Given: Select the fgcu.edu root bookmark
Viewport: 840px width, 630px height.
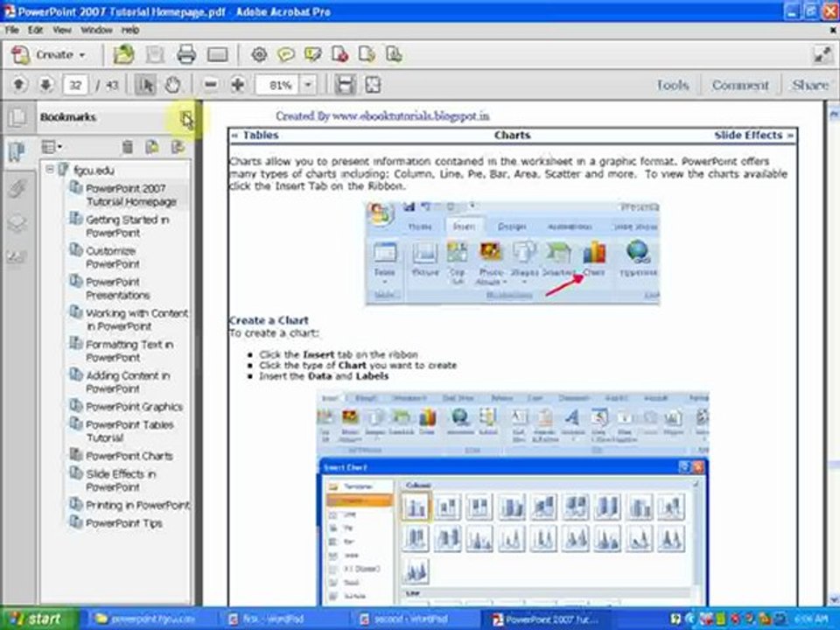Looking at the screenshot, I should pos(94,171).
